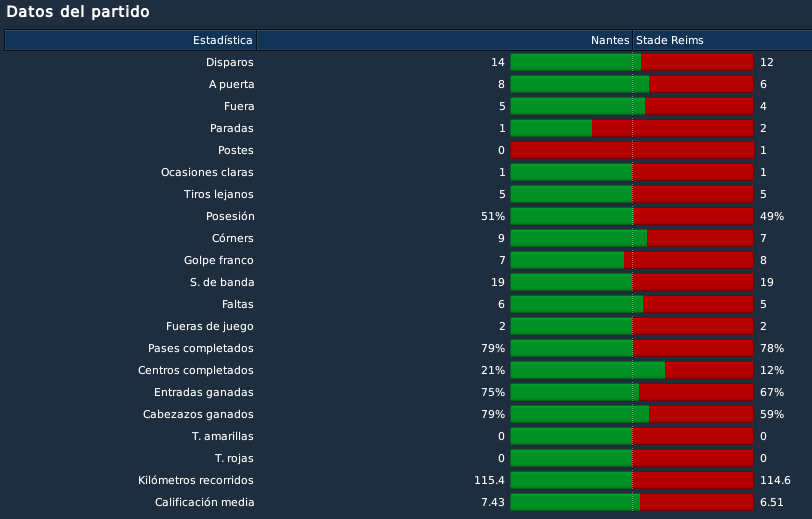Click the Cabezazos ganados comparison bar

tap(632, 414)
